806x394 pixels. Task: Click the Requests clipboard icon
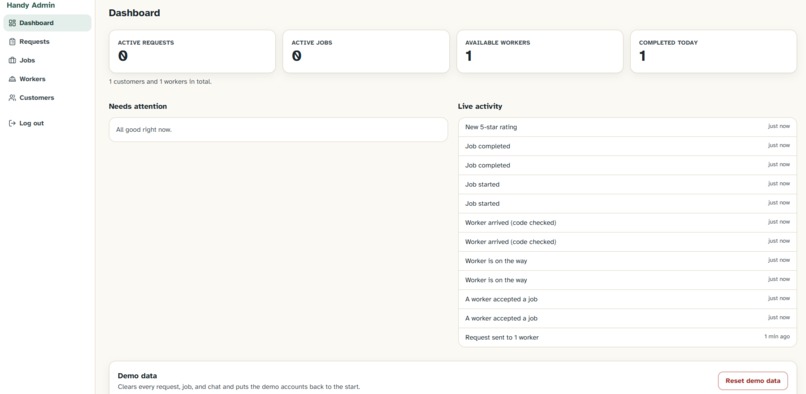click(x=12, y=42)
